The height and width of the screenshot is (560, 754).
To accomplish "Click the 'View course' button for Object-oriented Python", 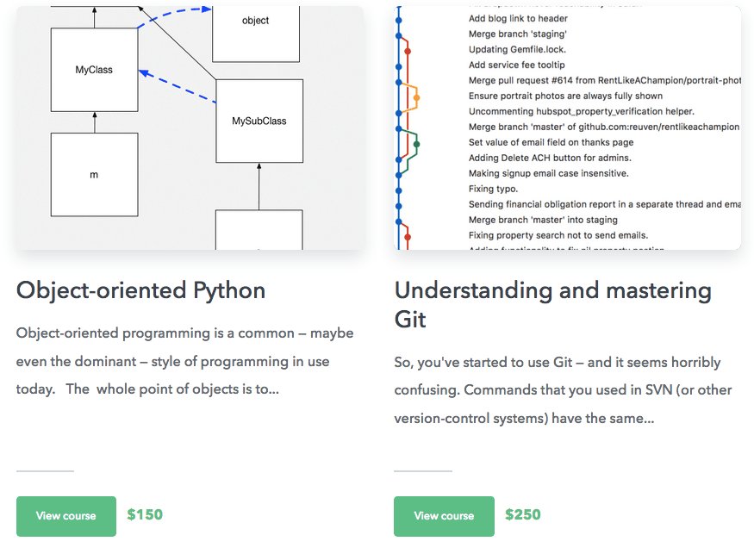I will [x=65, y=516].
